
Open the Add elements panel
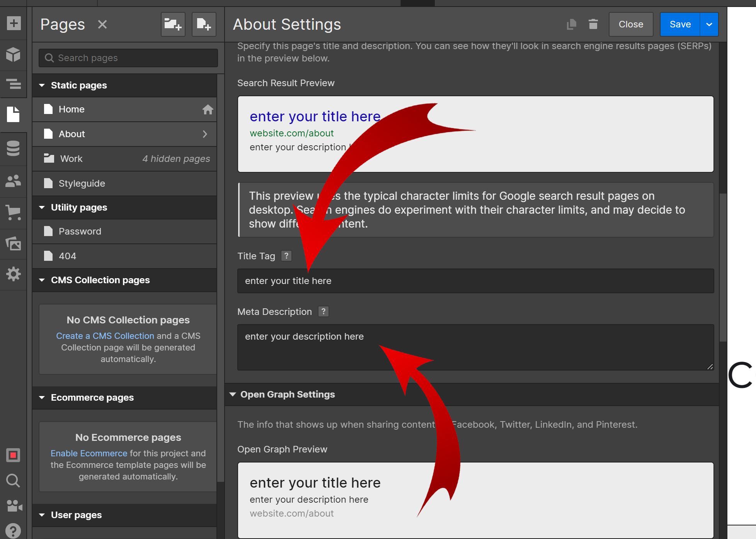coord(14,24)
